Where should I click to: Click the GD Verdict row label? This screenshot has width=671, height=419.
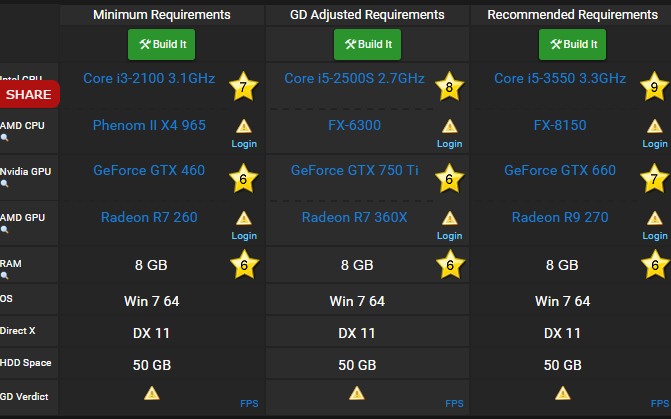point(24,397)
